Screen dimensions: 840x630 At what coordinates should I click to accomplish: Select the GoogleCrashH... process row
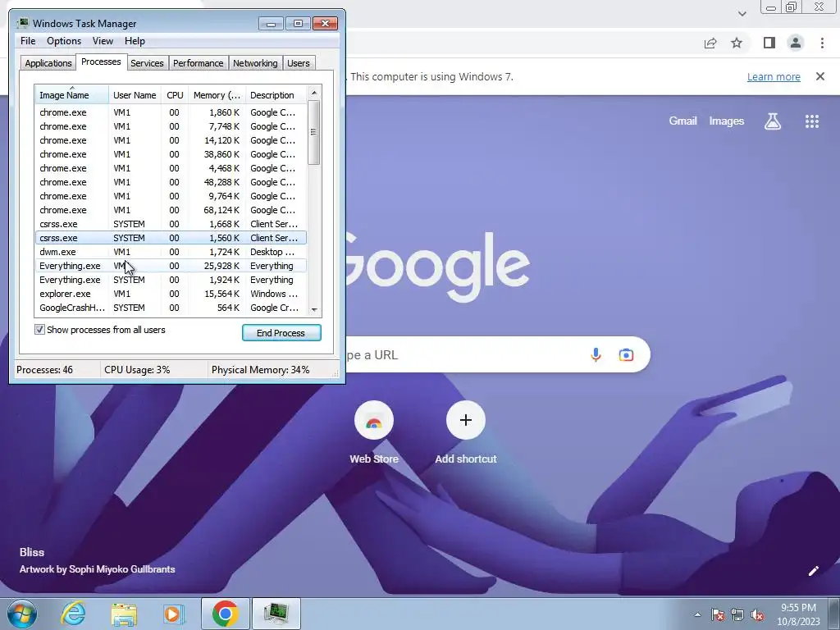(171, 308)
